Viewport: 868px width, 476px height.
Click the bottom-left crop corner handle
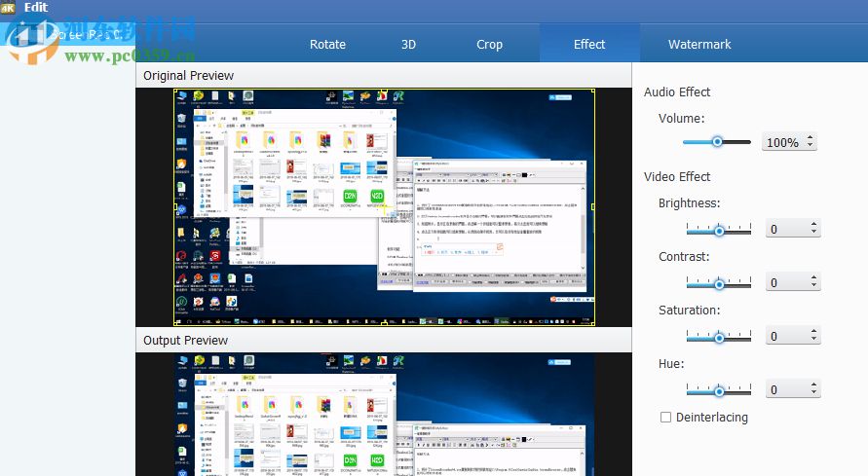coord(175,323)
